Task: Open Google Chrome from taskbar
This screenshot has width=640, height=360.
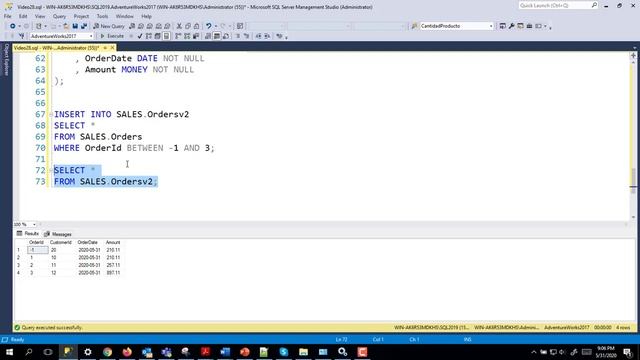Action: (107, 352)
